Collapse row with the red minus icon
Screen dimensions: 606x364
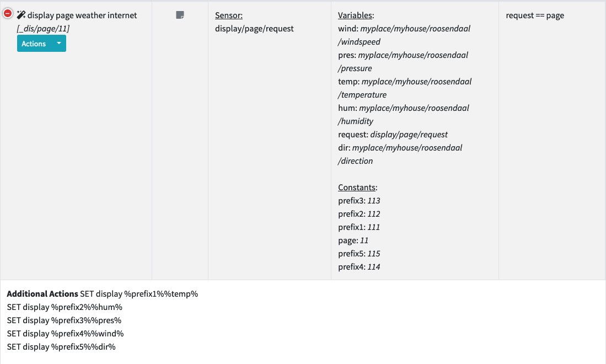tap(8, 14)
